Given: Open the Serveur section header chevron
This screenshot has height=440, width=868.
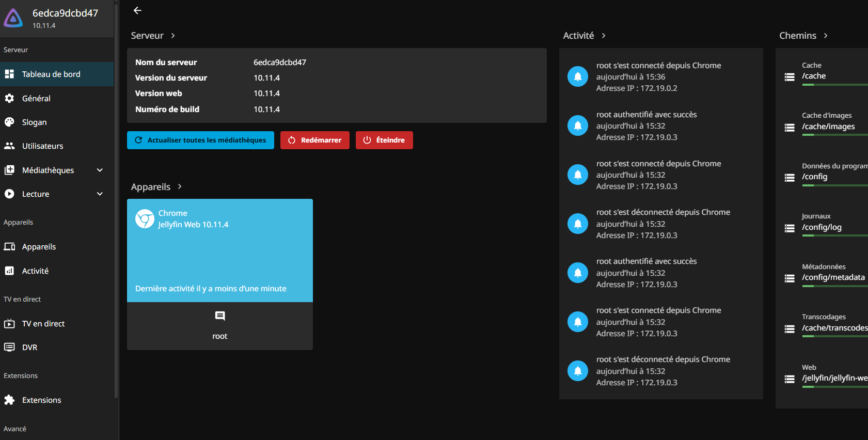Looking at the screenshot, I should [173, 36].
